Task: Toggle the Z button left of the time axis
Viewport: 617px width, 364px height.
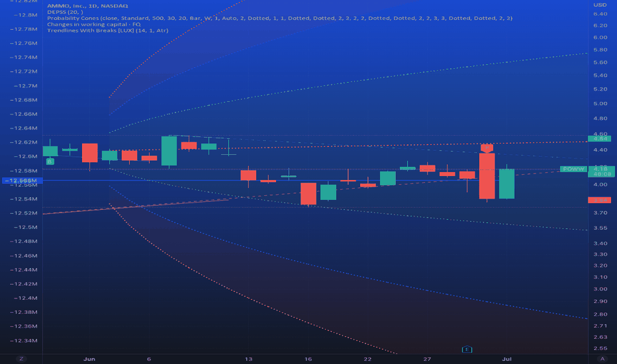Action: (21, 359)
